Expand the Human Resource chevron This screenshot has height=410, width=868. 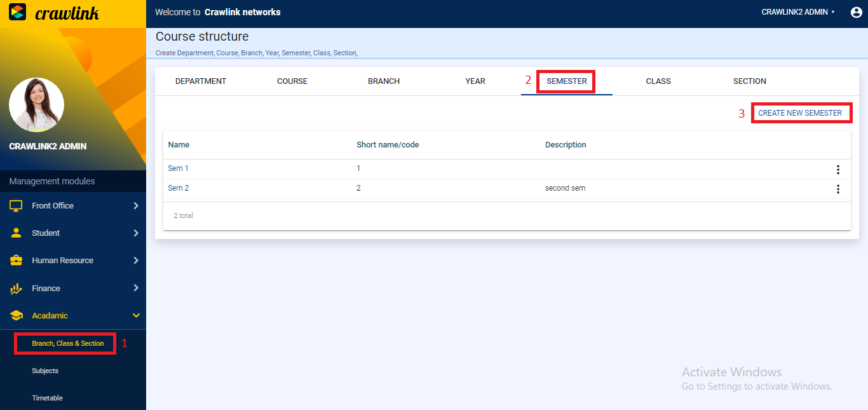pos(136,261)
